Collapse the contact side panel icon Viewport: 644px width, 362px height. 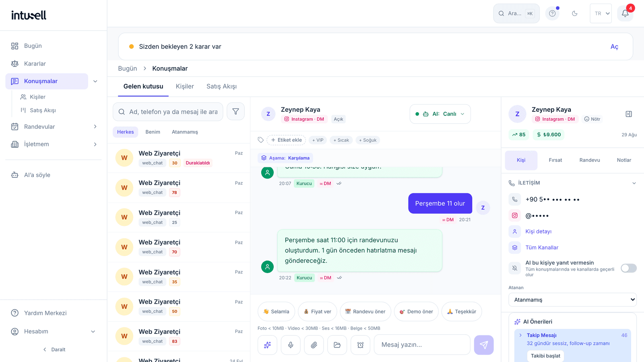pyautogui.click(x=629, y=114)
